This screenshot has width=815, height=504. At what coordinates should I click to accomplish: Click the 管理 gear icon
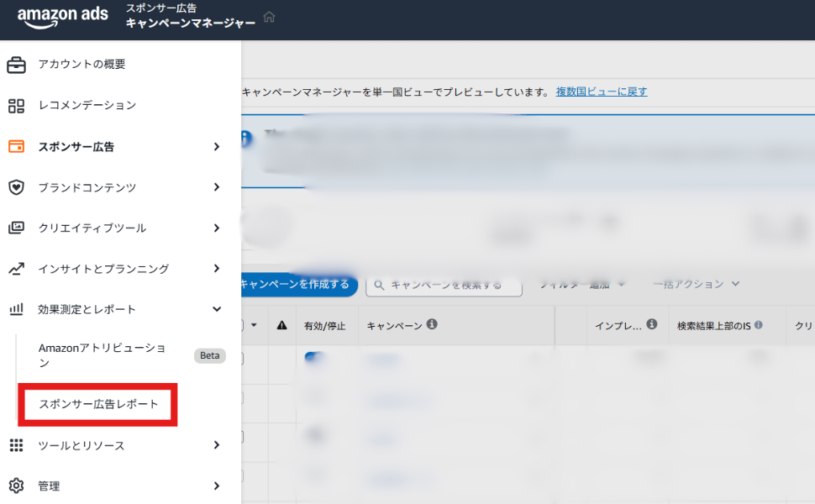(x=16, y=486)
